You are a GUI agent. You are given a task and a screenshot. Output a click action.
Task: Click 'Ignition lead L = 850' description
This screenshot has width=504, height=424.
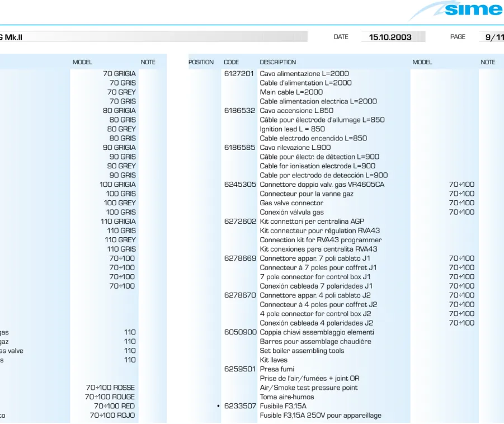tap(292, 129)
